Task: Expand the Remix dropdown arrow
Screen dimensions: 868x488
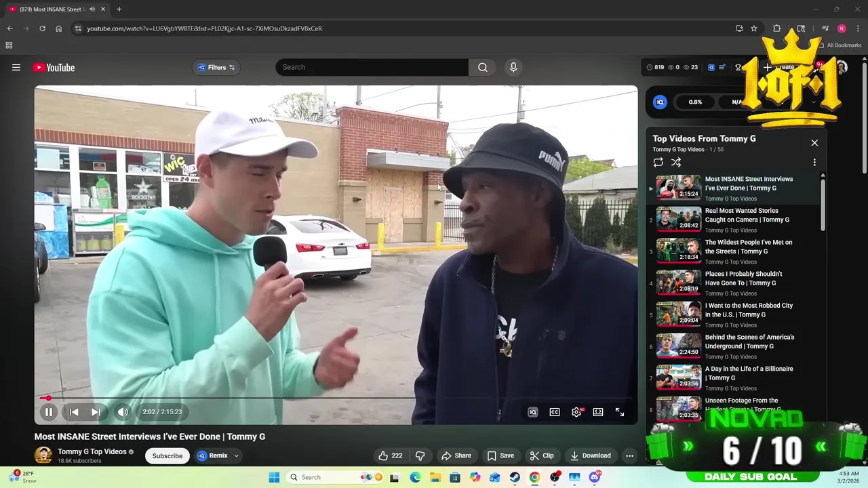Action: coord(236,455)
